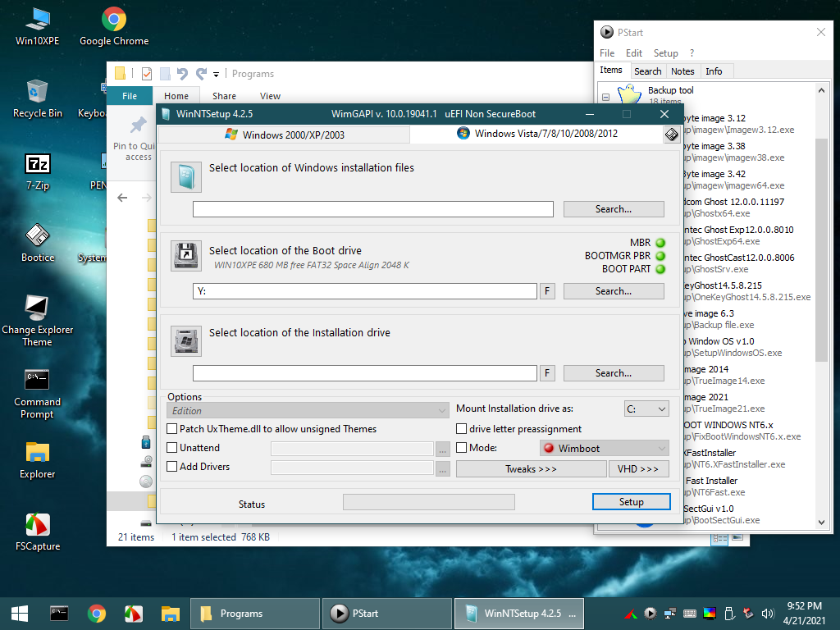Open the File tab in Explorer

(x=130, y=96)
